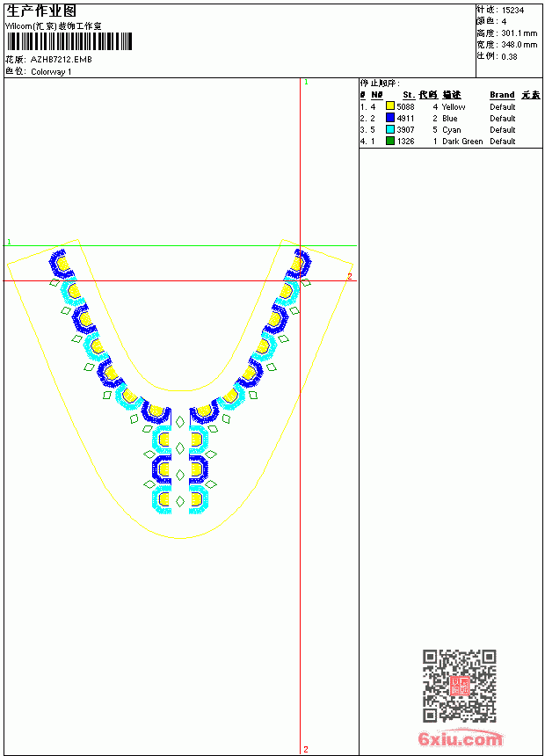545x756 pixels.
Task: Click the barcode under the studio name
Action: (69, 41)
